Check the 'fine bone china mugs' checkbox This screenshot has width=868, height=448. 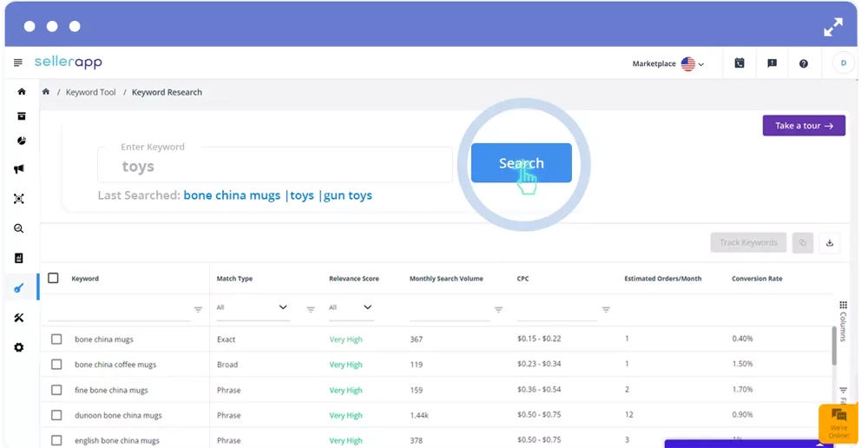pyautogui.click(x=56, y=390)
